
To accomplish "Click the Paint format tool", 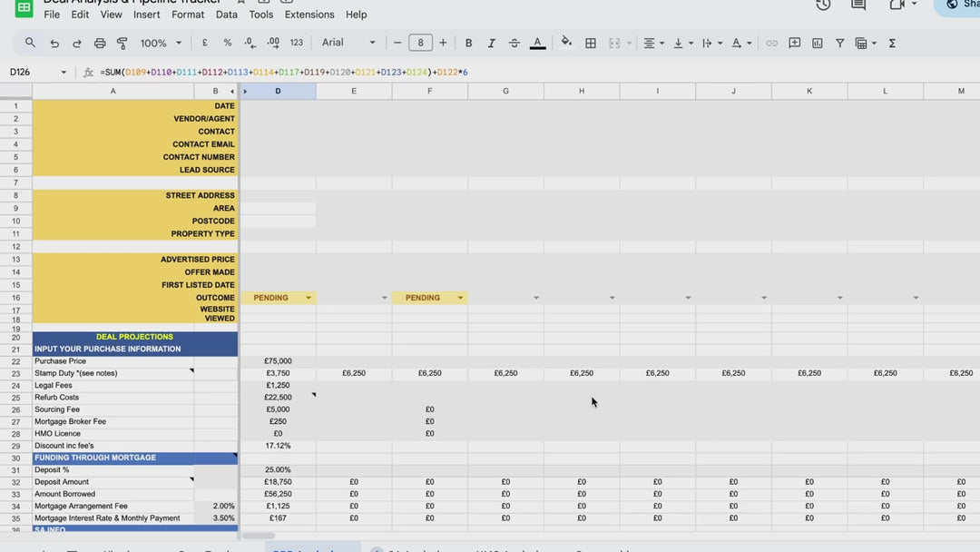I will click(122, 43).
